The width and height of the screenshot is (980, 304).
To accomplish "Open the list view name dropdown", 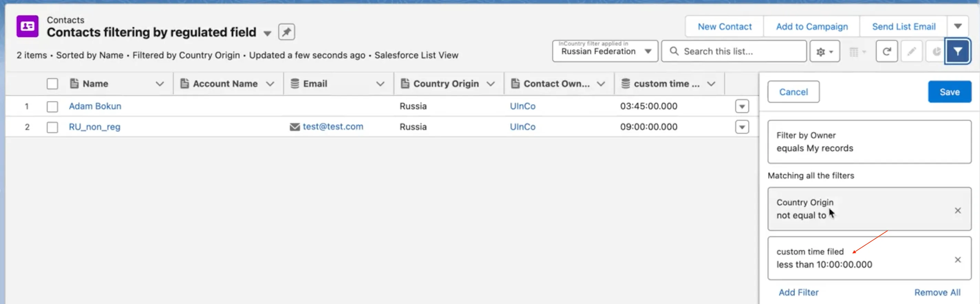I will [x=267, y=33].
